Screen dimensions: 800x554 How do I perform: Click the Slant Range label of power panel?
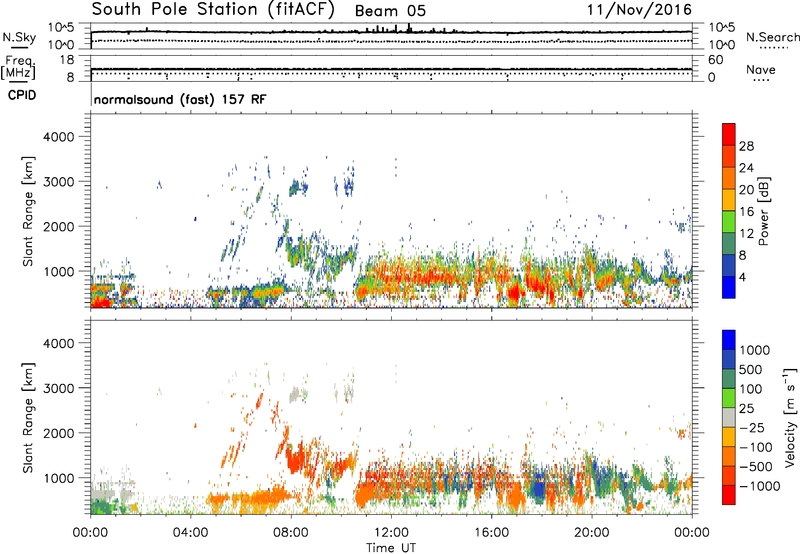28,211
